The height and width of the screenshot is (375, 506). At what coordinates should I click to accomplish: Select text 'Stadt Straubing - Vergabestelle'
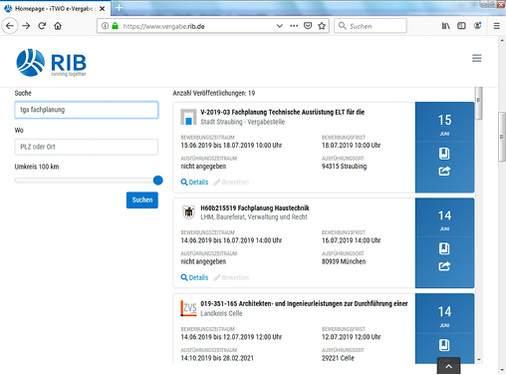243,122
